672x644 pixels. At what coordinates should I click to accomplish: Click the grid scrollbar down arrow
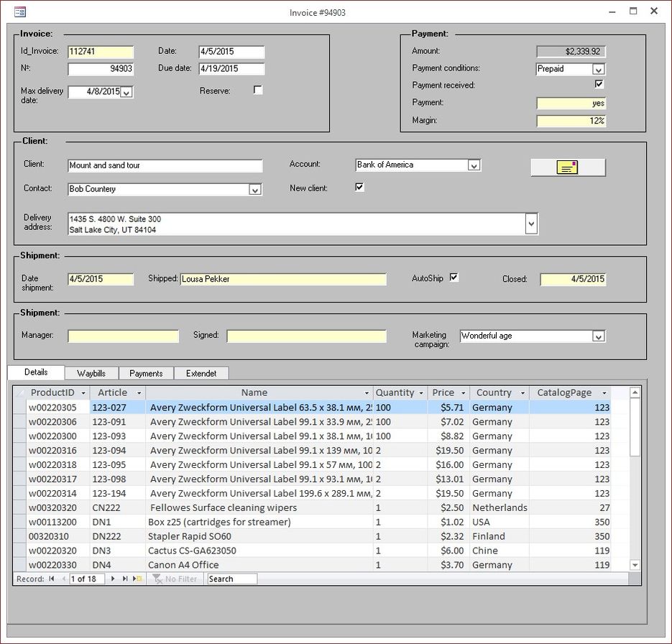(x=635, y=565)
